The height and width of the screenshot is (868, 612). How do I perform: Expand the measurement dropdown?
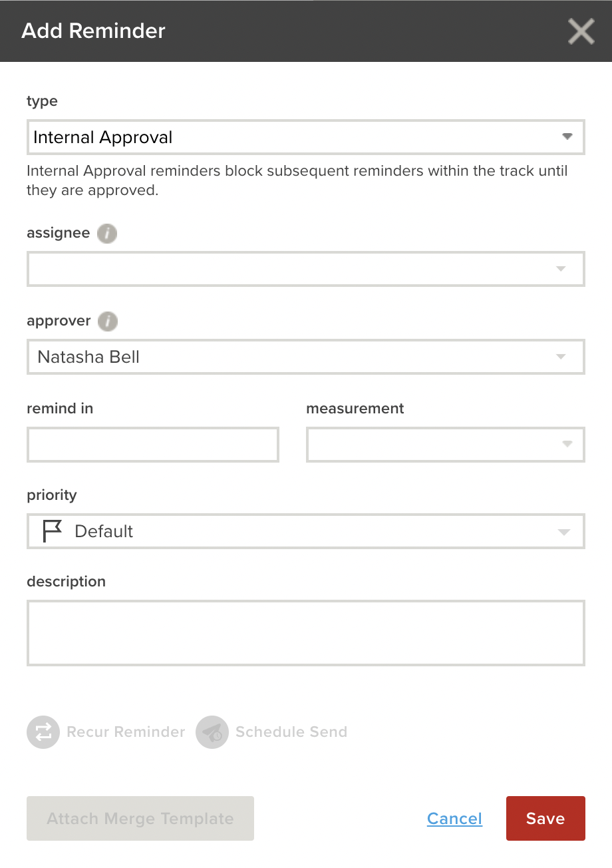pos(446,445)
